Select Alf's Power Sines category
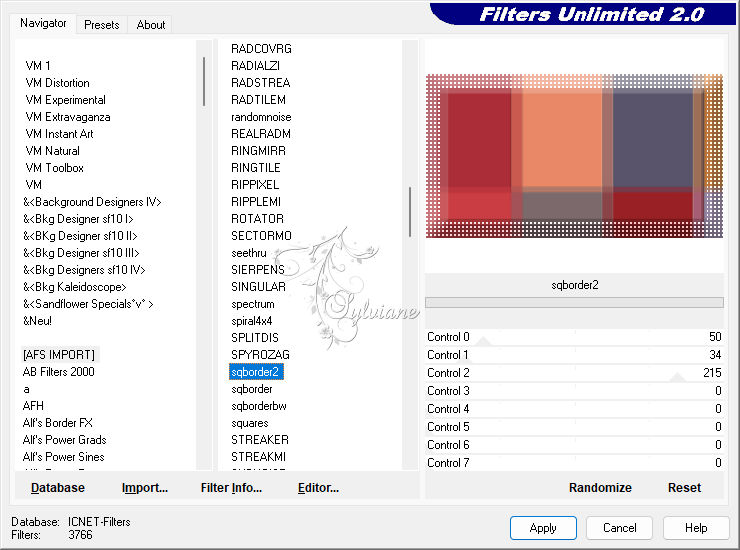This screenshot has height=550, width=740. tap(64, 457)
